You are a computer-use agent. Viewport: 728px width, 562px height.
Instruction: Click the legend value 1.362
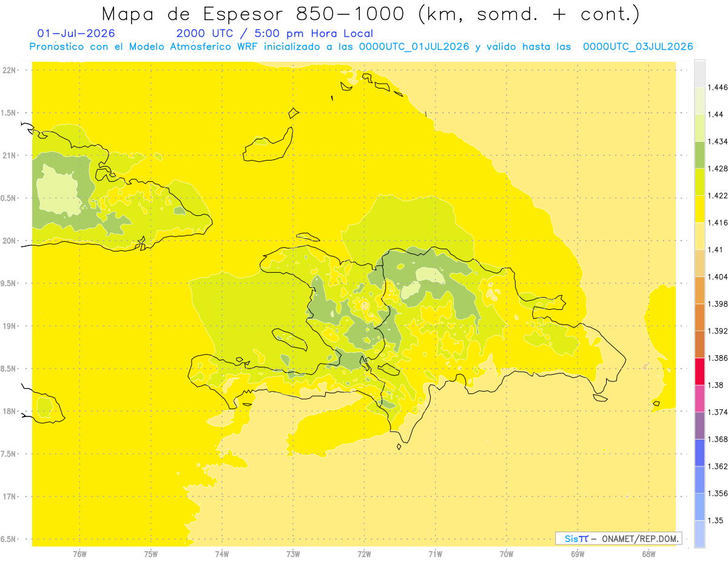coord(718,466)
